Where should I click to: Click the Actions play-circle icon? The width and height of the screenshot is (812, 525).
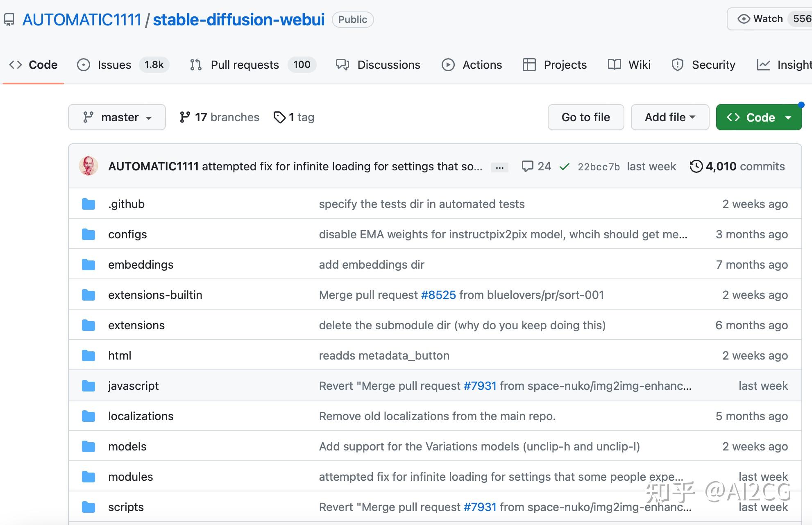pyautogui.click(x=449, y=65)
